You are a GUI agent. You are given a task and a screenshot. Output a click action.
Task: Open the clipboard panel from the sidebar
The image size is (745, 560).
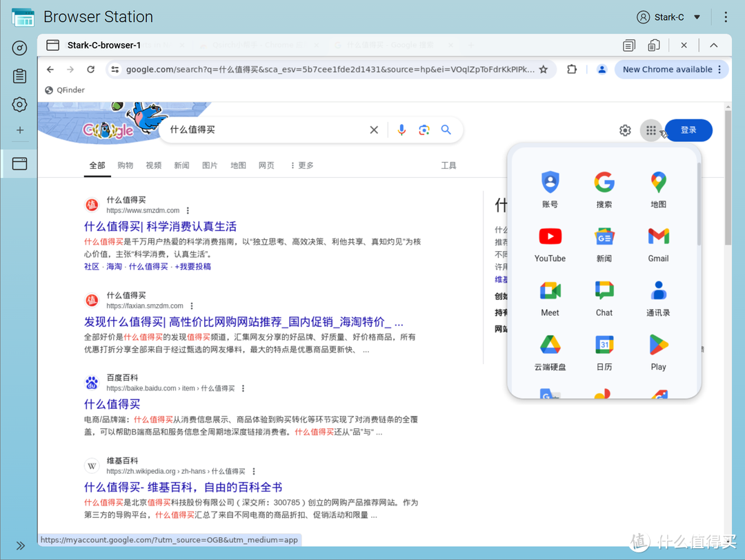coord(19,76)
